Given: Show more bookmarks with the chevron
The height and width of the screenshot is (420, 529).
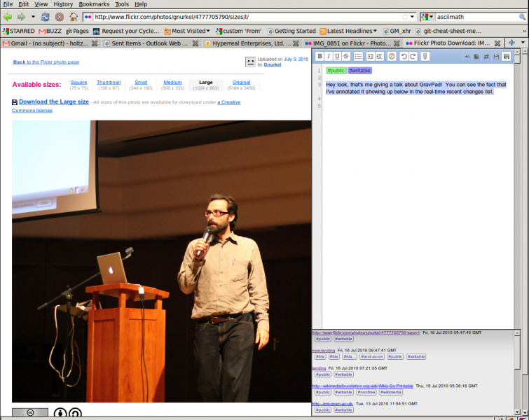Looking at the screenshot, I should (x=525, y=31).
